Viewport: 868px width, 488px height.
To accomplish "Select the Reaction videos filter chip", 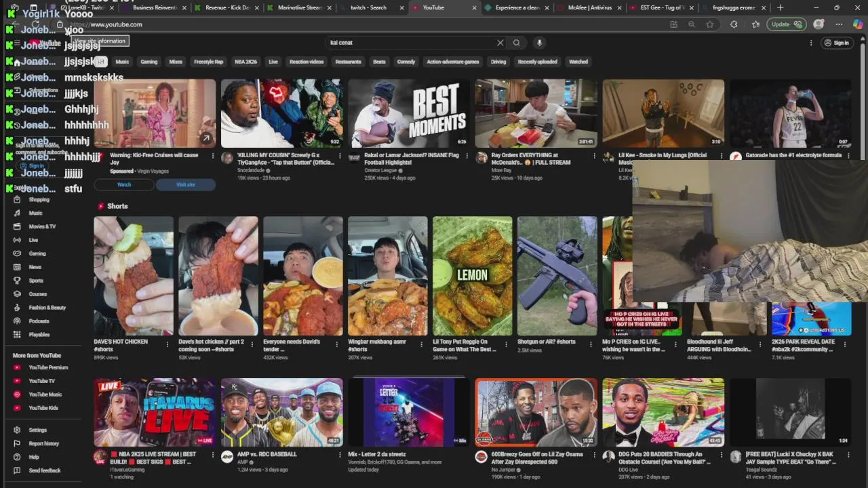I will point(307,62).
